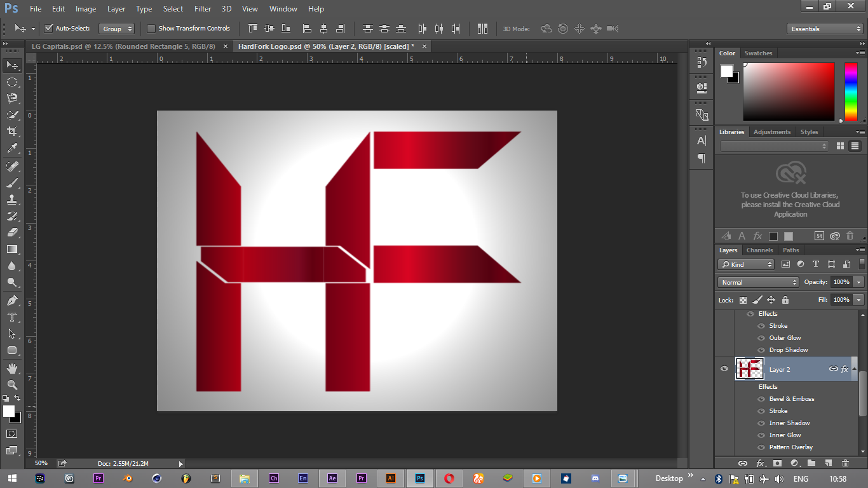
Task: Select the Horizontal Type tool
Action: [x=12, y=317]
